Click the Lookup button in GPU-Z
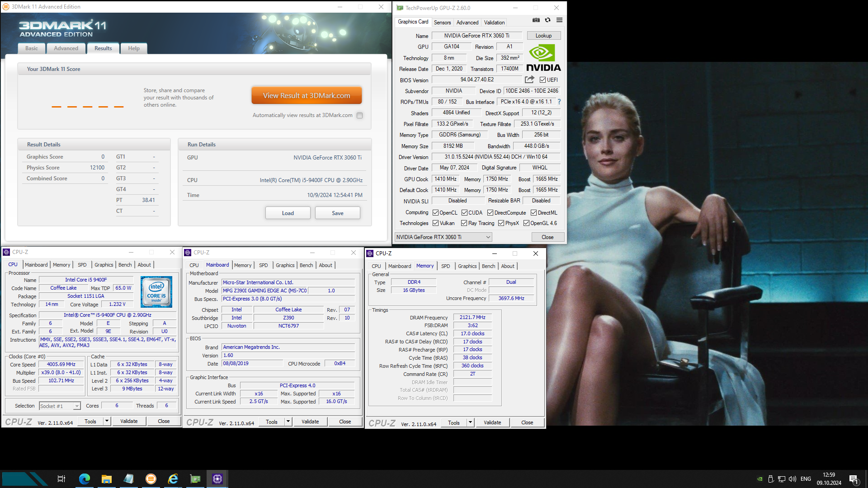 (x=543, y=36)
